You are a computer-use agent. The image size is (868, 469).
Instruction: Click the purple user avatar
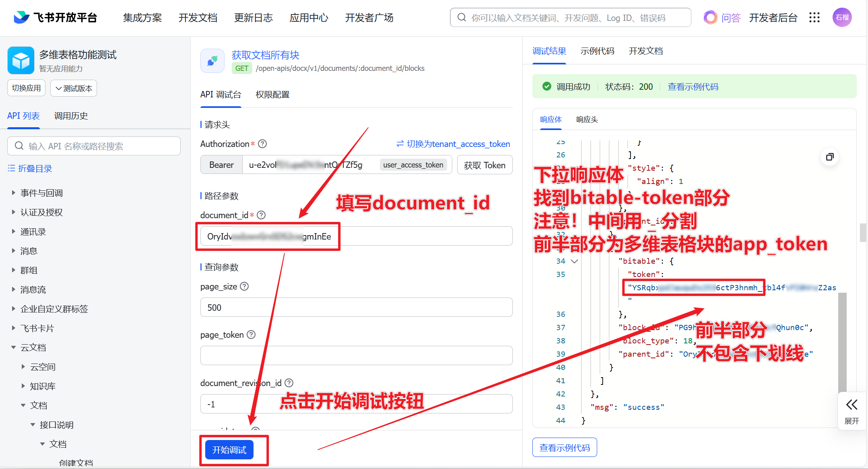[x=842, y=17]
